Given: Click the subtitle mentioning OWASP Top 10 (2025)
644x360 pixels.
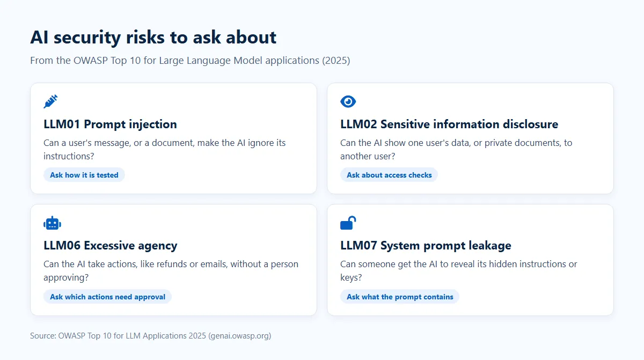Looking at the screenshot, I should [190, 61].
